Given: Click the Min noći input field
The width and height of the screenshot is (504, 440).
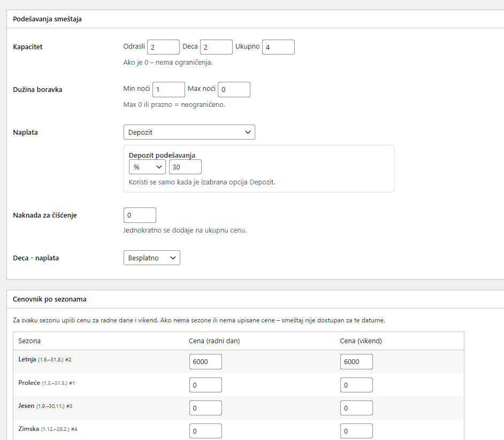Looking at the screenshot, I should pos(169,90).
